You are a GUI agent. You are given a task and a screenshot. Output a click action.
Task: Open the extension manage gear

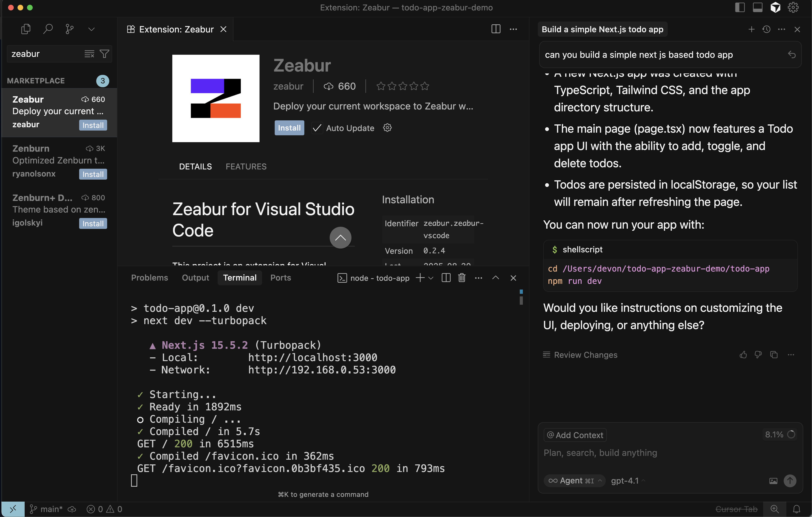(387, 128)
